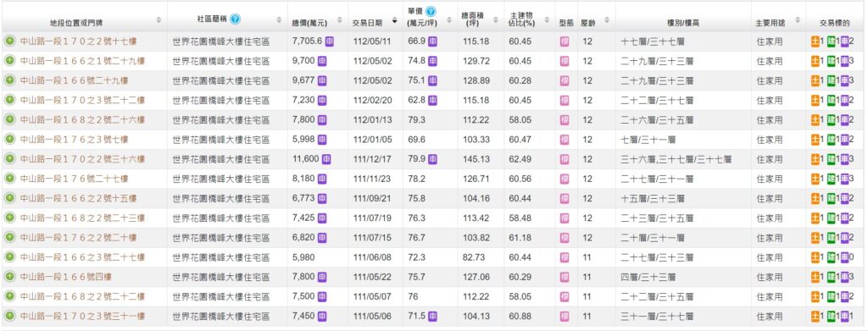This screenshot has height=331, width=868.
Task: Click the pink 樓 type icon in the 112/05/11 row
Action: coord(564,41)
